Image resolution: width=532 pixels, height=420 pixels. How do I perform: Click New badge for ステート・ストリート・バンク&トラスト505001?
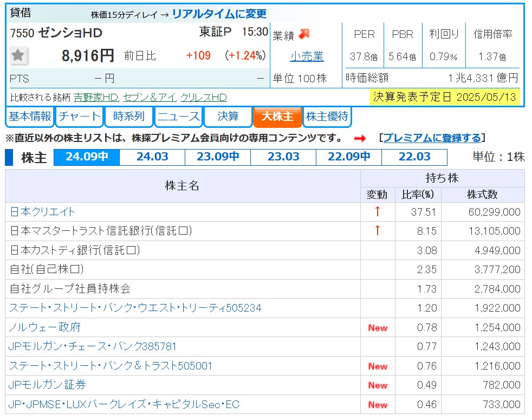point(378,366)
